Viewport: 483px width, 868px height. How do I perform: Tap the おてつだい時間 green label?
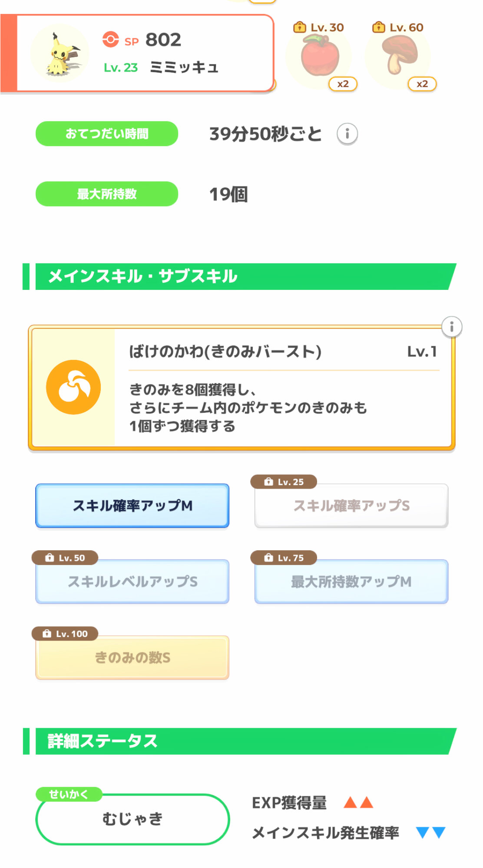[x=107, y=134]
